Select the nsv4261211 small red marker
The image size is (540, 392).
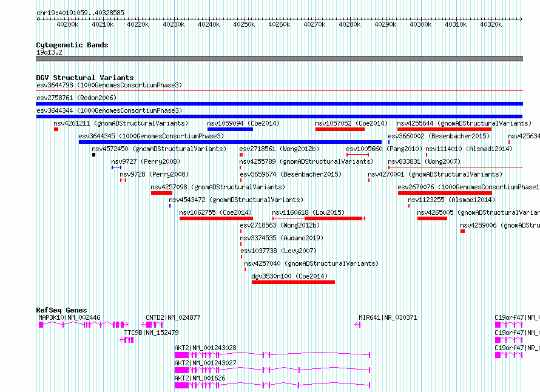[56, 129]
